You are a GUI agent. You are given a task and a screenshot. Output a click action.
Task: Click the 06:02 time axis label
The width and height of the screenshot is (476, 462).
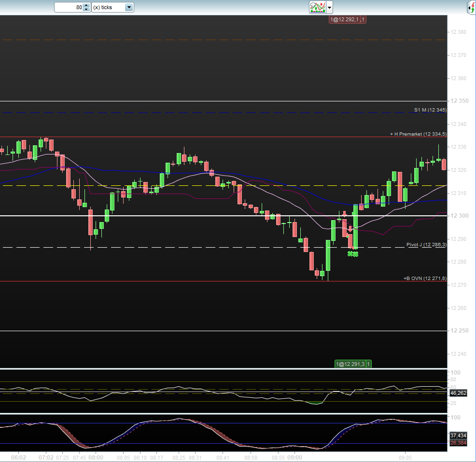coord(18,458)
